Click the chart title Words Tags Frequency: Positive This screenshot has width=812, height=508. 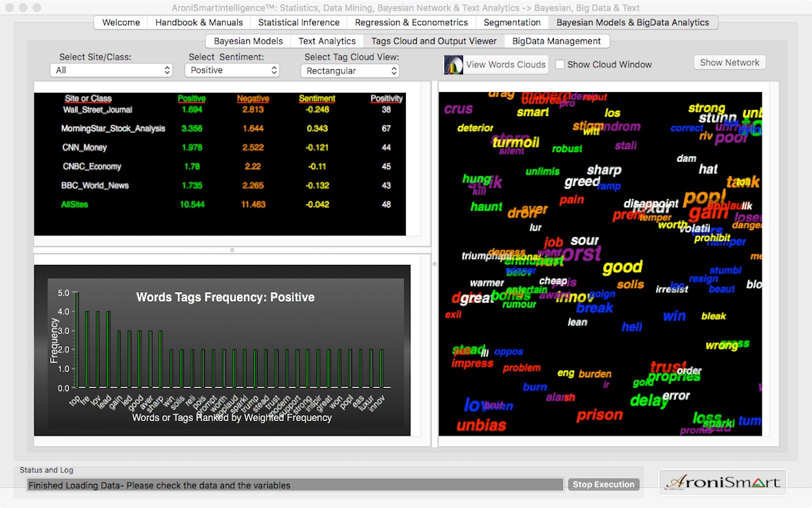point(225,297)
